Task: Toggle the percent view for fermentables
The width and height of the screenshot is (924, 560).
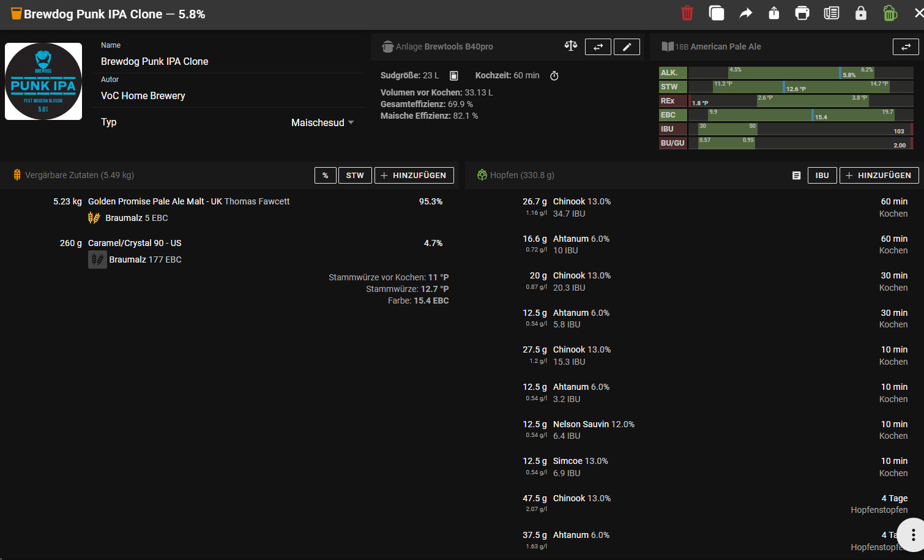Action: pyautogui.click(x=325, y=176)
